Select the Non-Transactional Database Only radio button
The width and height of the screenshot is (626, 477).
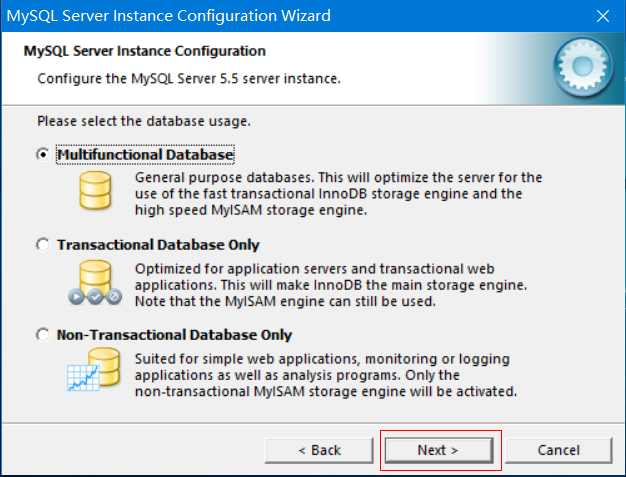(43, 334)
